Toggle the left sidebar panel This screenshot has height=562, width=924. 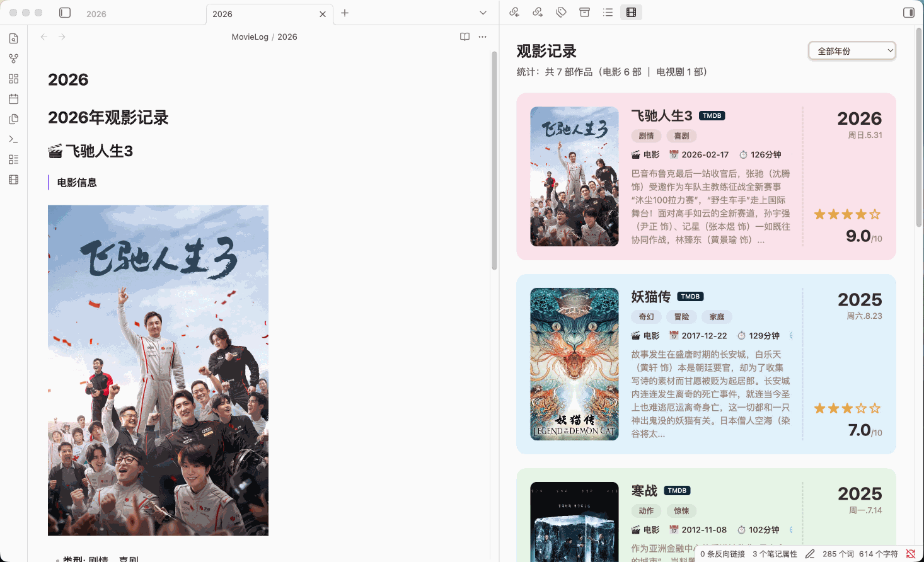65,13
